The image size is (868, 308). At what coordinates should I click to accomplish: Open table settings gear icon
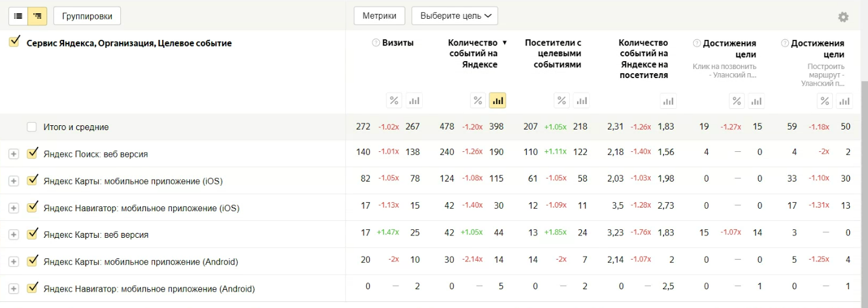(x=843, y=17)
